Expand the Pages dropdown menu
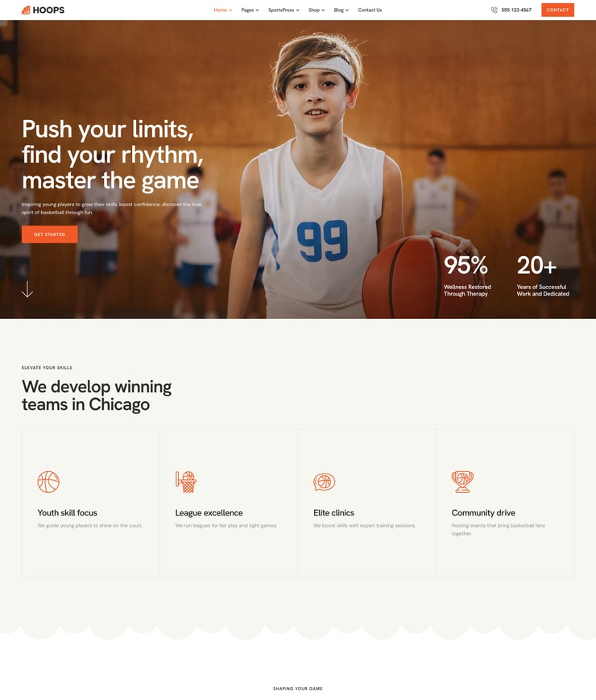Screen dimensions: 596x700 [x=250, y=10]
